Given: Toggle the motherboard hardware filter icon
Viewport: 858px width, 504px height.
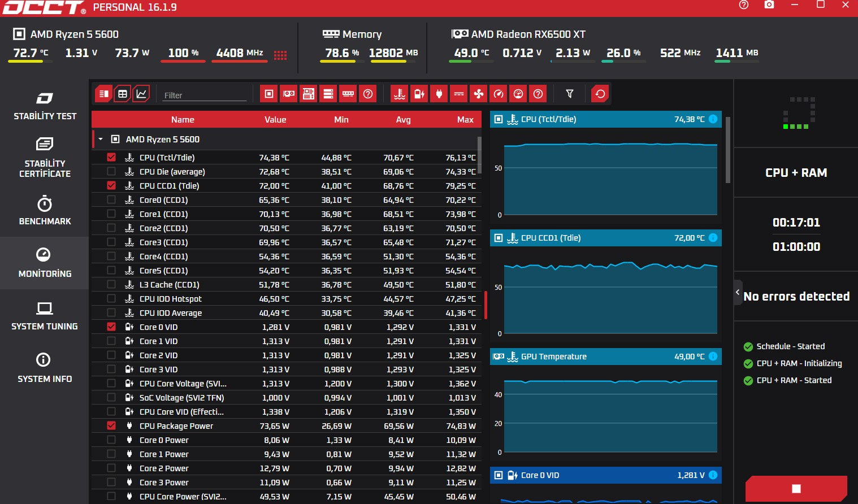Looking at the screenshot, I should 309,94.
